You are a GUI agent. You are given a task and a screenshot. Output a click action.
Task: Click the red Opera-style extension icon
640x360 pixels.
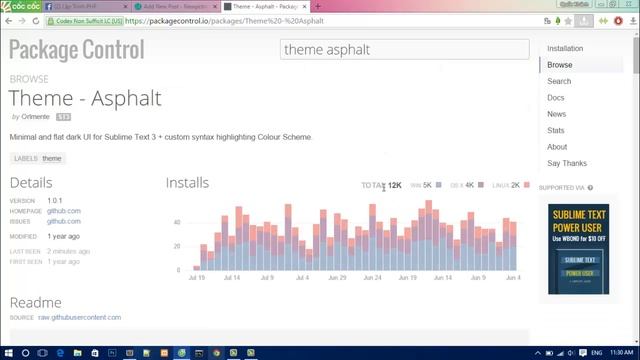618,21
